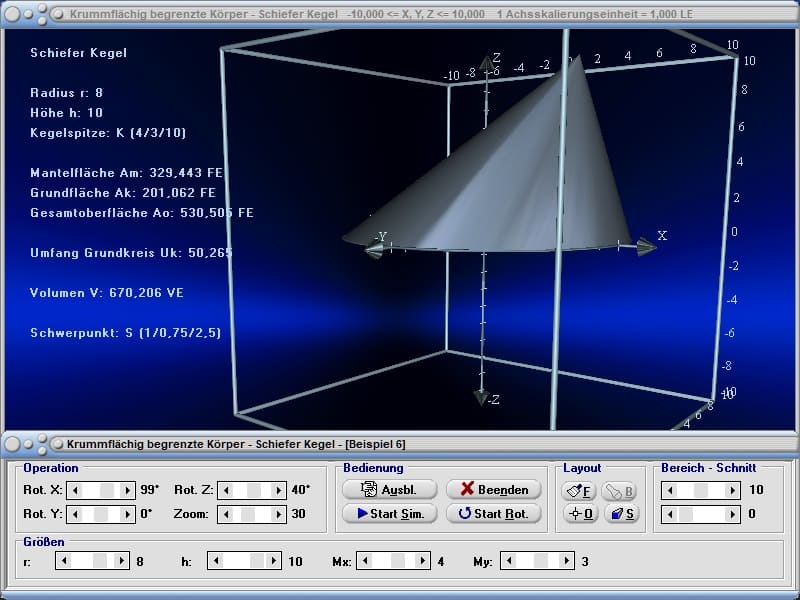Increase Zoom with right arrow
The width and height of the screenshot is (800, 600).
point(279,514)
